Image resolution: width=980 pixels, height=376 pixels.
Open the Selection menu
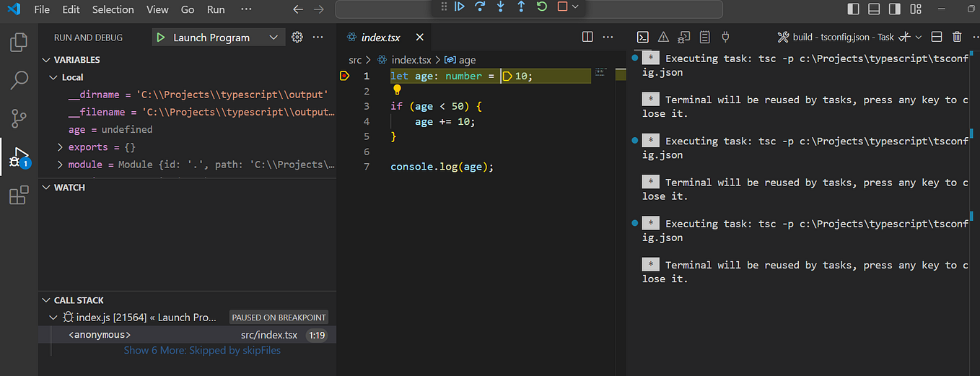click(x=113, y=9)
